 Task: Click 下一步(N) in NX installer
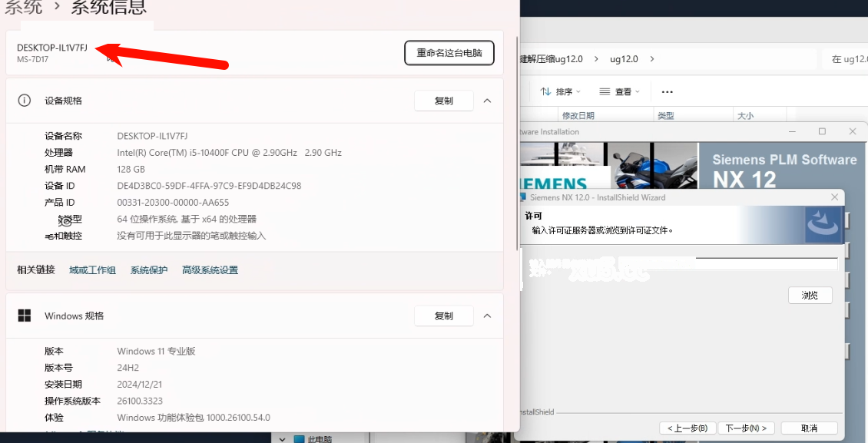pos(746,428)
